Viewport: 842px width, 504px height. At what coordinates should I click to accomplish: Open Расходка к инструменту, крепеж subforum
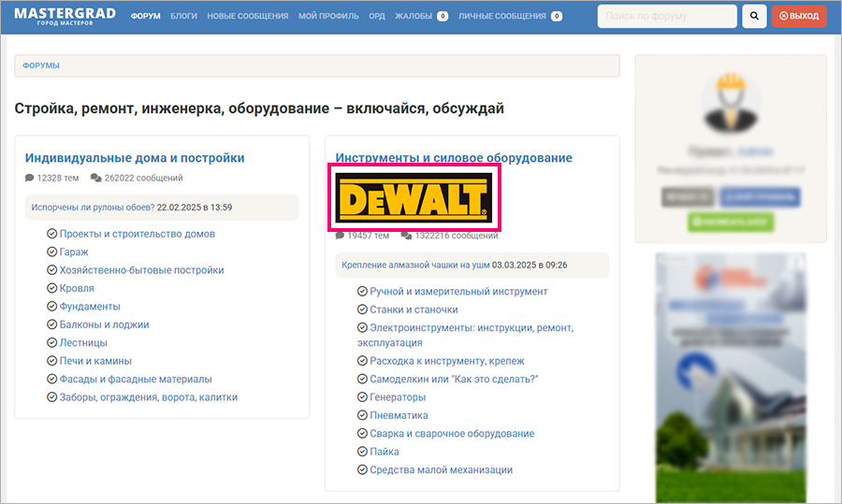[447, 361]
